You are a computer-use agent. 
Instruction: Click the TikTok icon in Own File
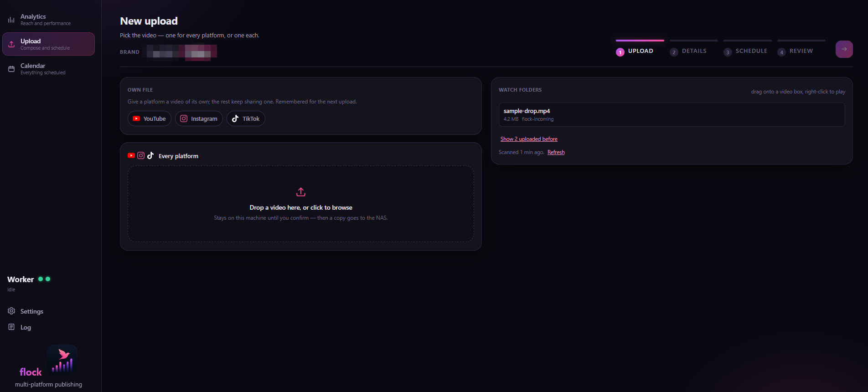(x=235, y=119)
